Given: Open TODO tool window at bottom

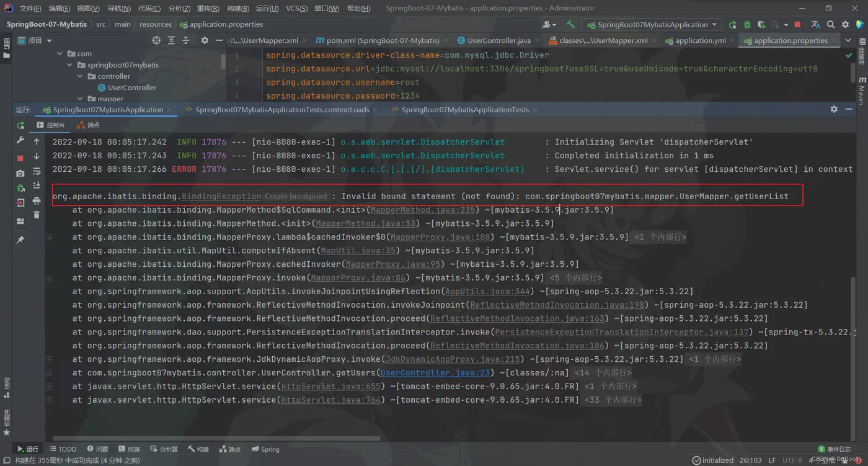Looking at the screenshot, I should click(63, 449).
